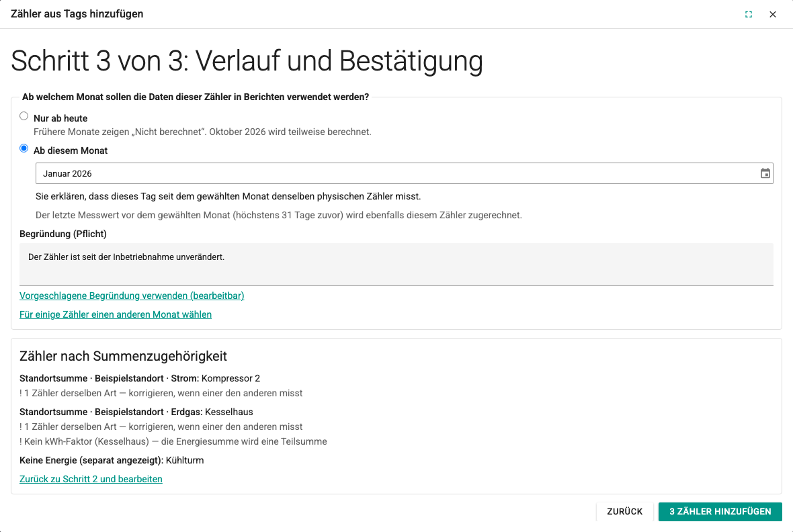Image resolution: width=793 pixels, height=532 pixels.
Task: Click the Der letzte Messwert hint text
Action: pyautogui.click(x=279, y=215)
